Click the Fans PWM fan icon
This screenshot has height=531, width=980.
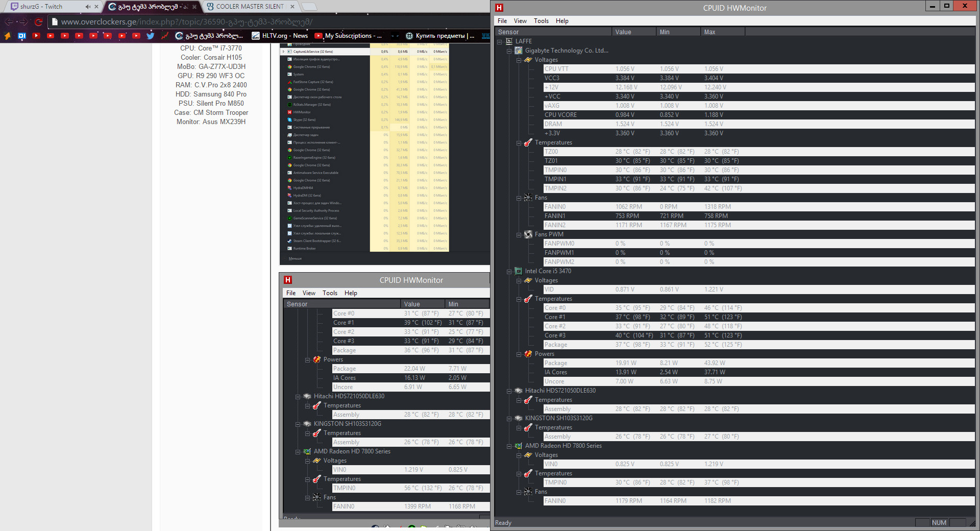pyautogui.click(x=528, y=234)
